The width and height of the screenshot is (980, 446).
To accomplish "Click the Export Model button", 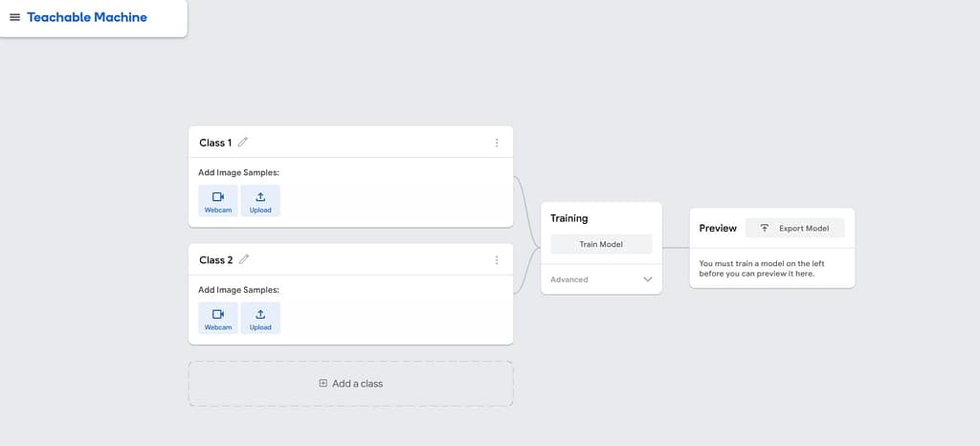I will point(794,228).
